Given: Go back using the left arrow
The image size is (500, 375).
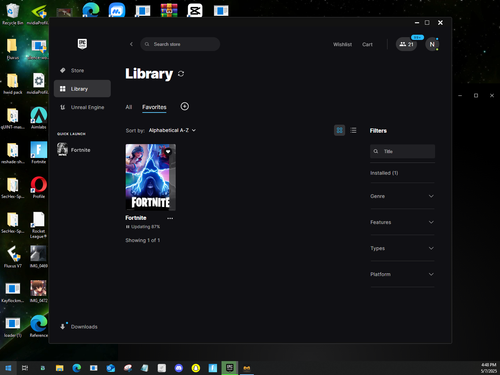Looking at the screenshot, I should pos(131,44).
